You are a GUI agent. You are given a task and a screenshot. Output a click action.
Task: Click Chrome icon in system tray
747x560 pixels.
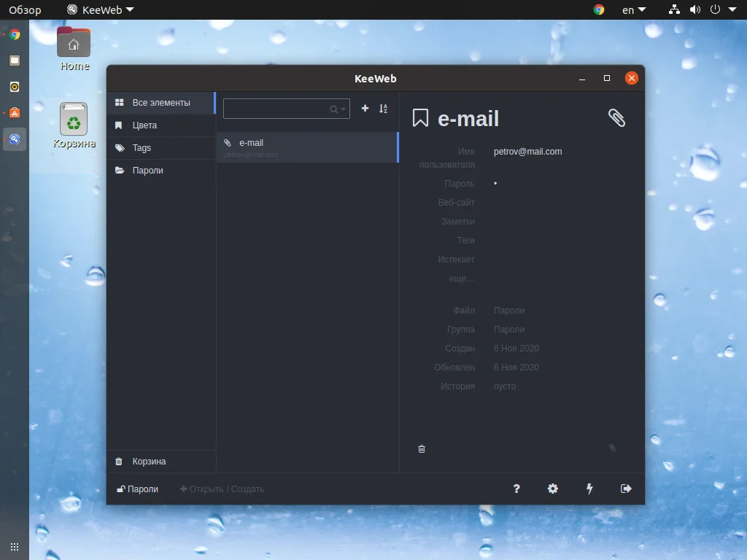[x=599, y=9]
